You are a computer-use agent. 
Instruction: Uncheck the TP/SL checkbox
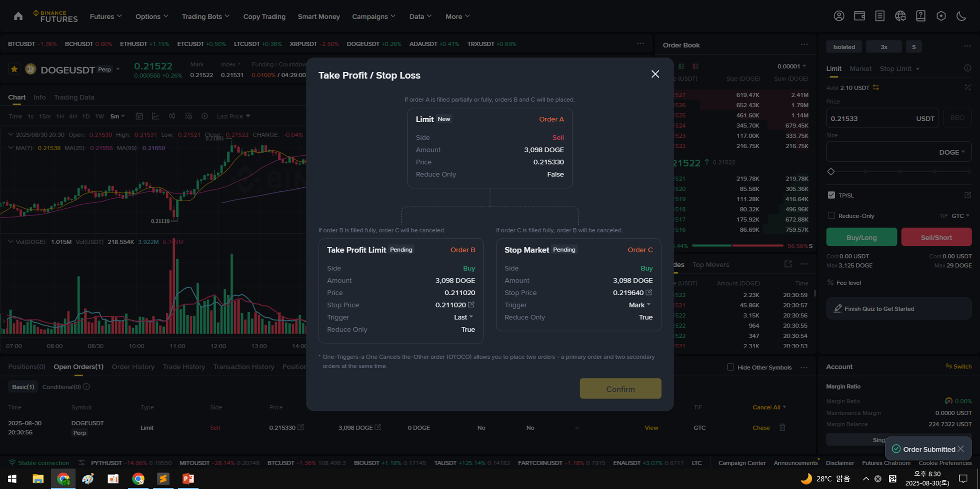pyautogui.click(x=831, y=195)
